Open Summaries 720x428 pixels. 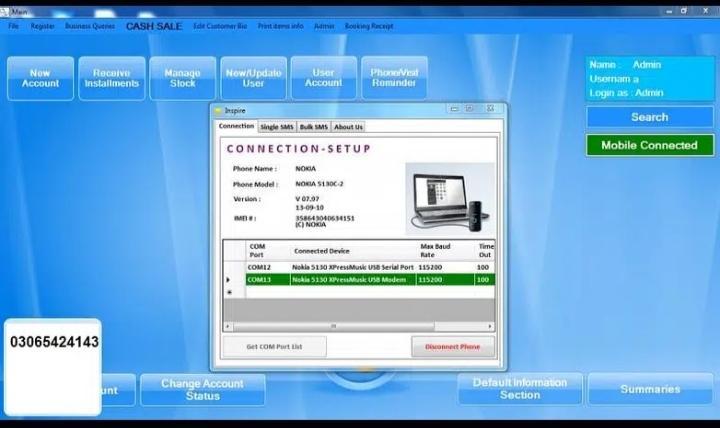(650, 389)
